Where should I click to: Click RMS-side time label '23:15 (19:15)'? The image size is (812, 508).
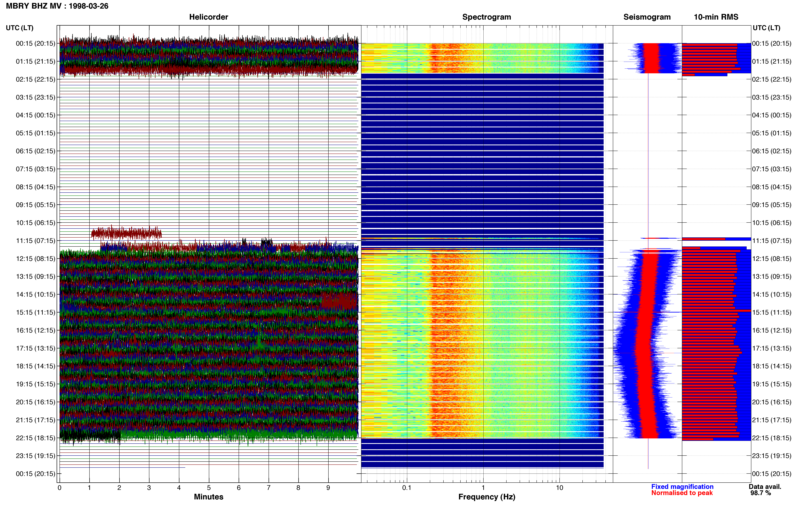[x=772, y=456]
